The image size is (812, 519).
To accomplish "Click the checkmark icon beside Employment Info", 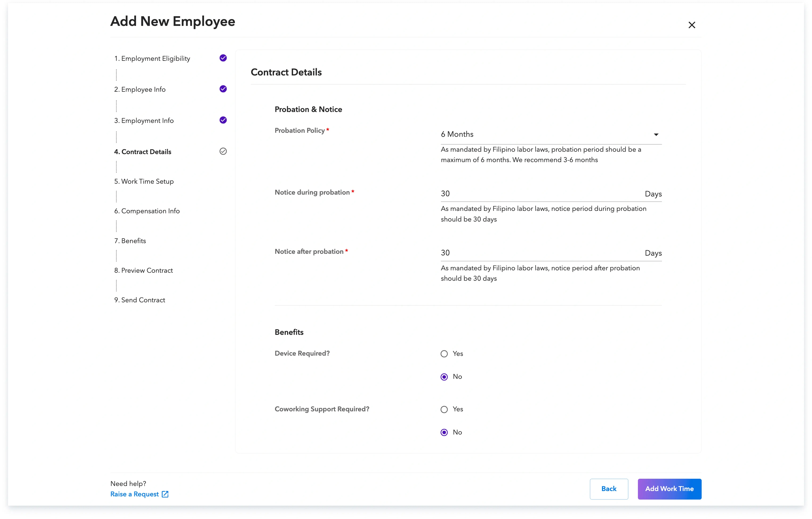I will [x=223, y=120].
